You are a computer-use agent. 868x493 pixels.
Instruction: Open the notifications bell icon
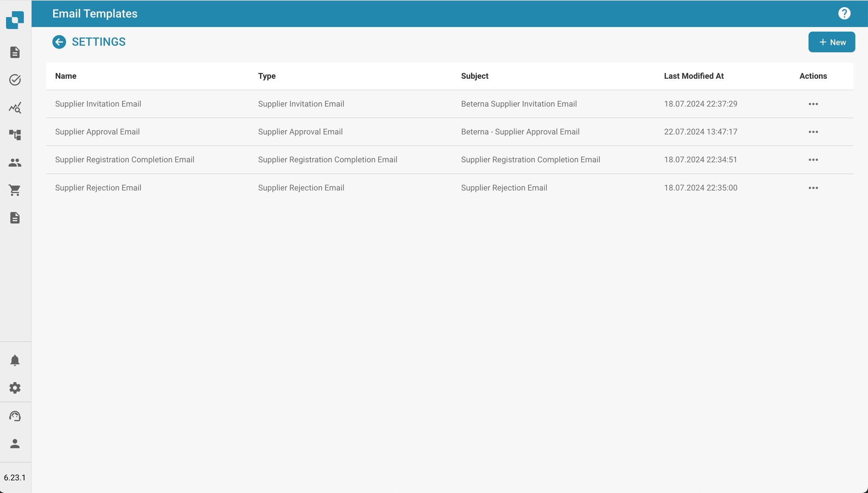coord(15,360)
